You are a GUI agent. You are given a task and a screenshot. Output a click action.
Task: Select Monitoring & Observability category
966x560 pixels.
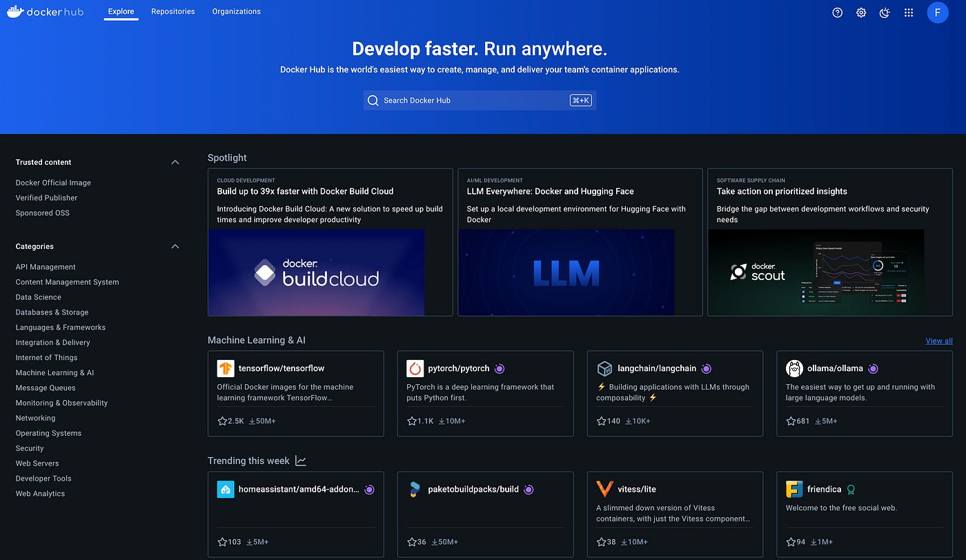(x=62, y=403)
